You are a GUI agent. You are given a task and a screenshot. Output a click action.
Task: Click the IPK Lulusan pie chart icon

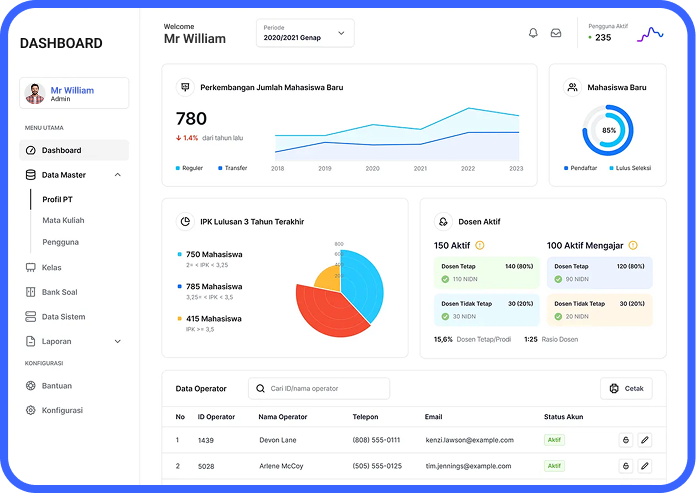pos(185,221)
